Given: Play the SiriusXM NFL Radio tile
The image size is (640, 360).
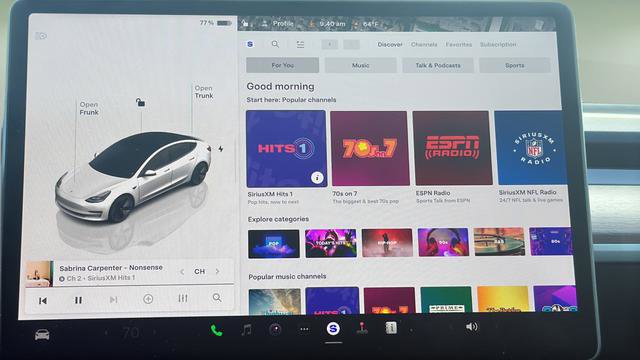Looking at the screenshot, I should 531,147.
